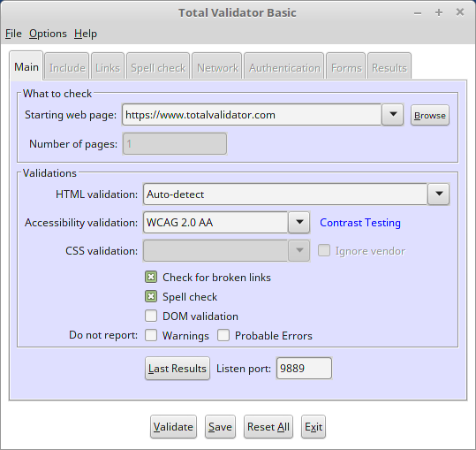Click the Listen port field showing 9889
Viewport: 476px width, 450px height.
click(304, 369)
